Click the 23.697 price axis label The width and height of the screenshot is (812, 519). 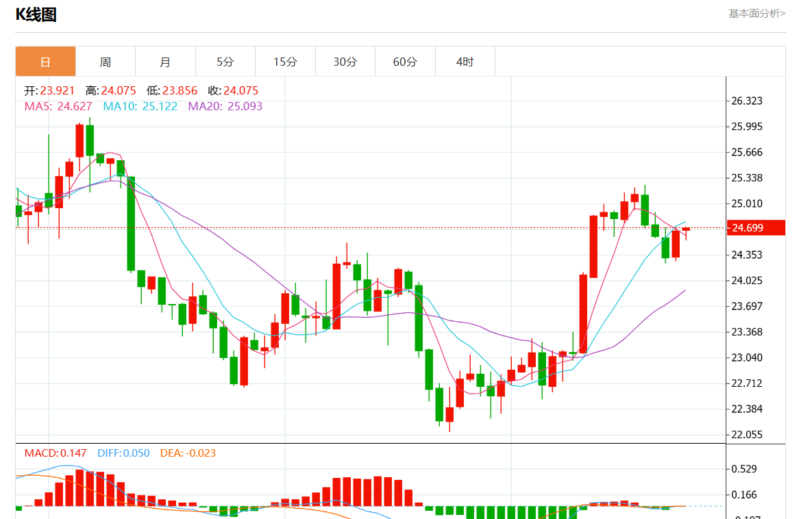pyautogui.click(x=747, y=306)
